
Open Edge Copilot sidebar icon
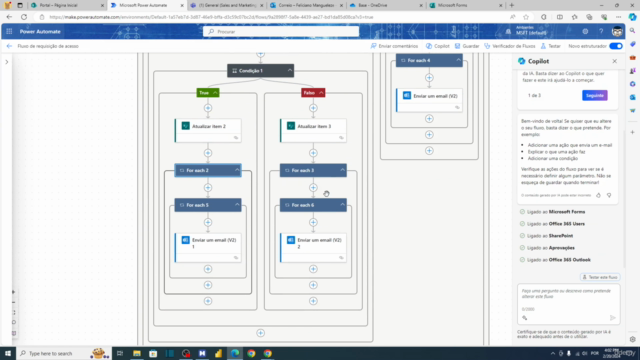point(632,17)
